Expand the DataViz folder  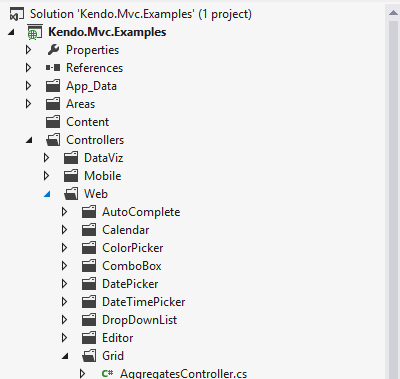coord(46,158)
